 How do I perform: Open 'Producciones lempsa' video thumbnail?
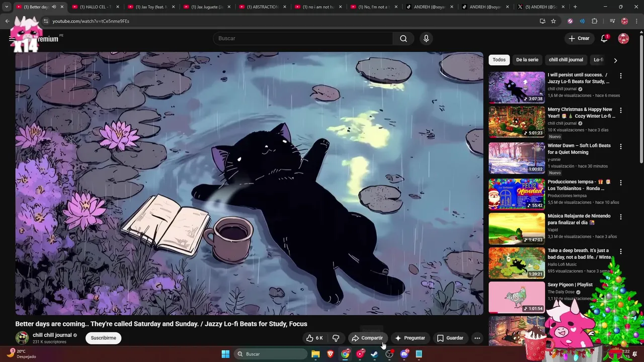click(x=517, y=194)
